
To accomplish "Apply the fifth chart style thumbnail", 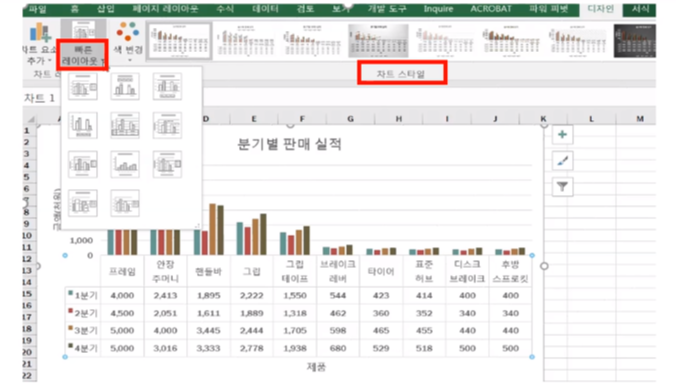I will click(444, 41).
